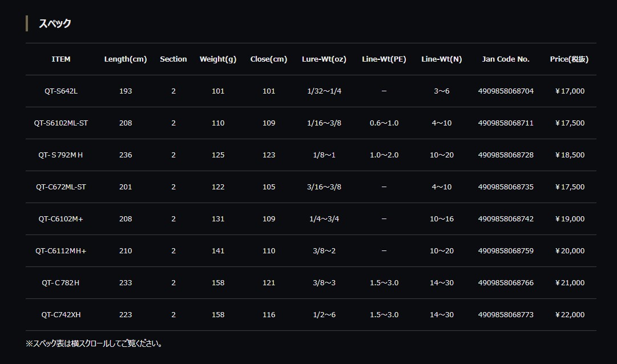Click the QT-S792MH model name

(x=61, y=155)
